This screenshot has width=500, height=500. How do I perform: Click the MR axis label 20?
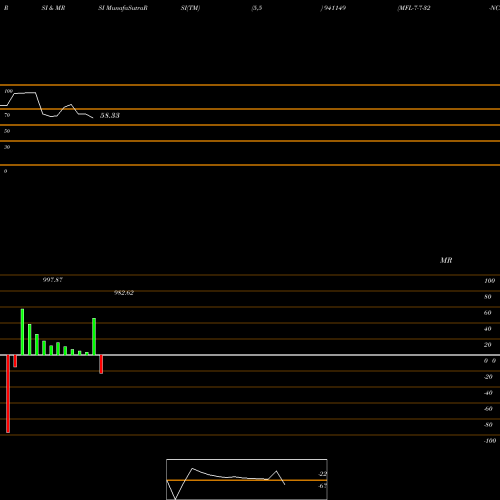point(488,345)
